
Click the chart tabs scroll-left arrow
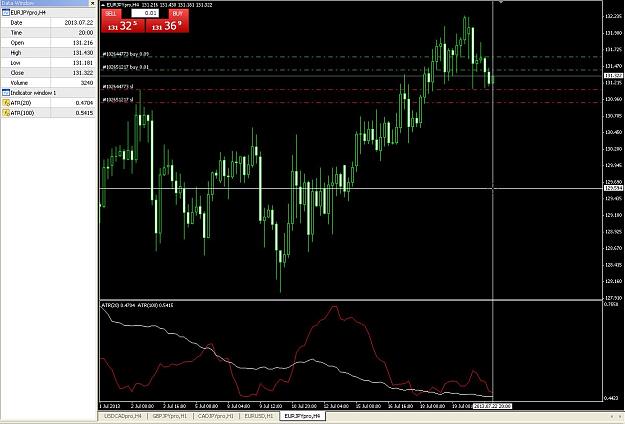tap(612, 416)
